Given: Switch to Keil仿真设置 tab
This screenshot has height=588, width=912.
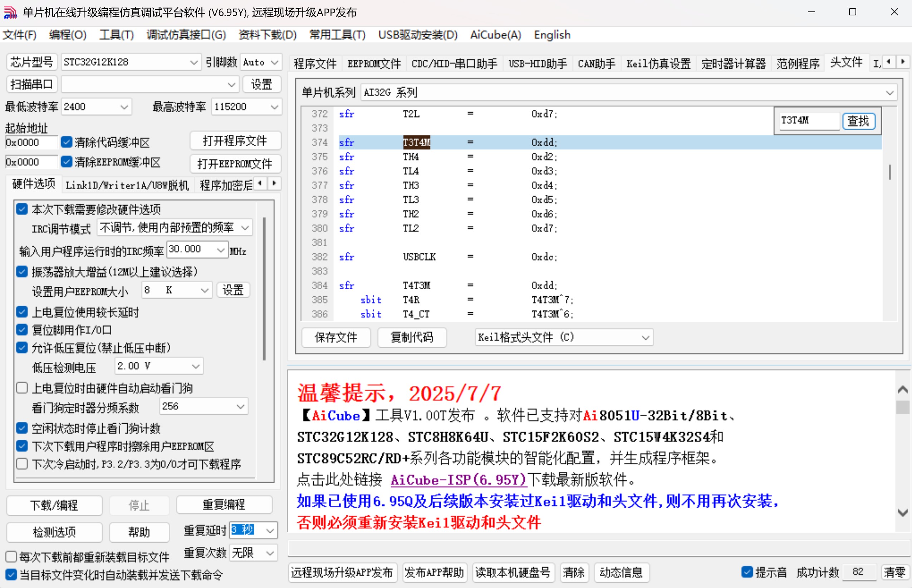Looking at the screenshot, I should click(658, 63).
